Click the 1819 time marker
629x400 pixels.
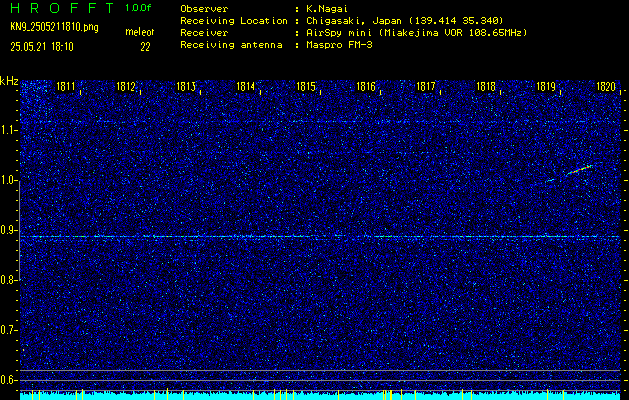tap(546, 86)
